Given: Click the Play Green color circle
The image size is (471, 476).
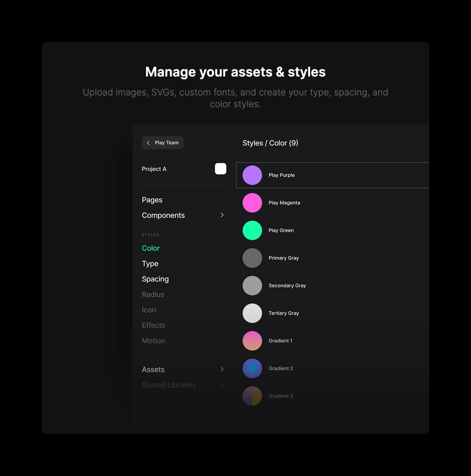Looking at the screenshot, I should tap(252, 230).
